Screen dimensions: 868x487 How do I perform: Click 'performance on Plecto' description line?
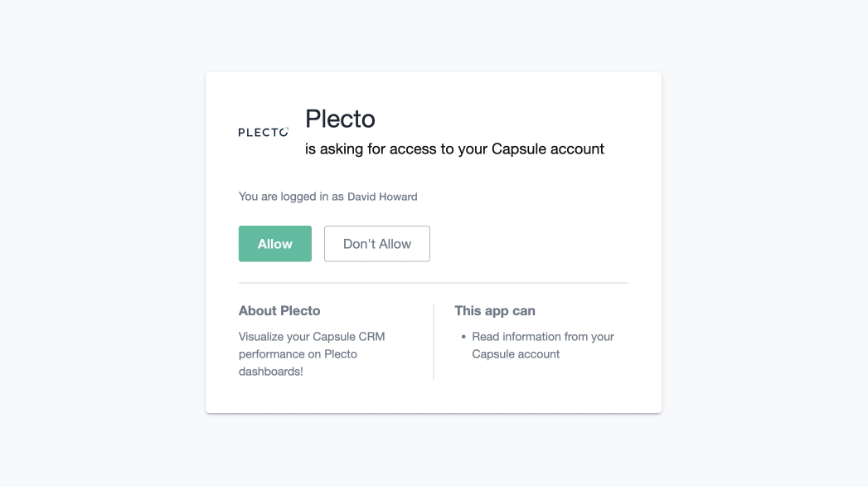click(x=298, y=354)
